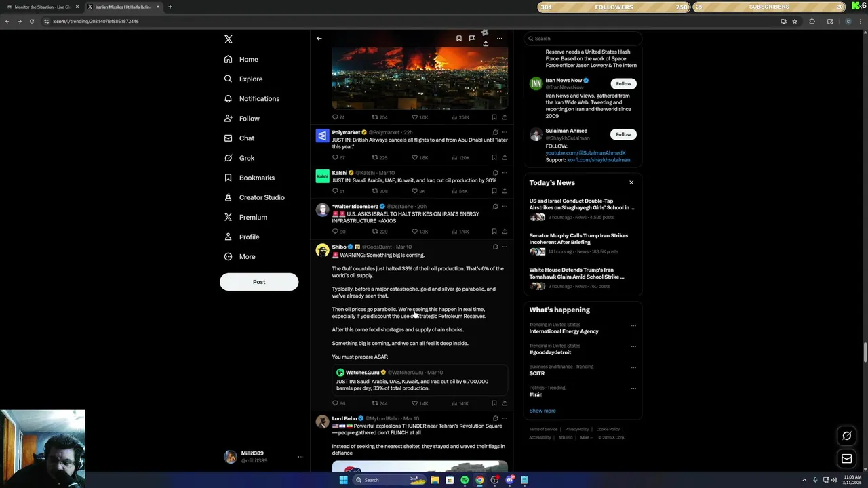Open more options on Shibo post
The image size is (868, 488).
(x=505, y=247)
